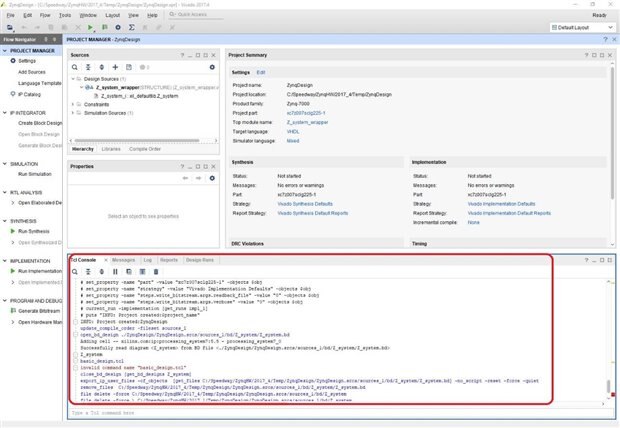
Task: Expand Simulation Sources folder
Action: click(78, 112)
